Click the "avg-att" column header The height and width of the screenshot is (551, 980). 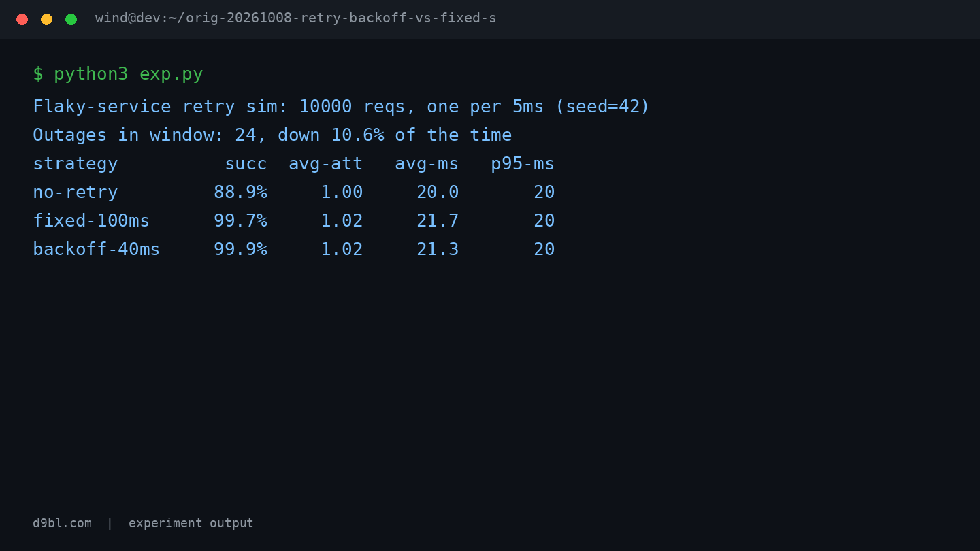[325, 164]
